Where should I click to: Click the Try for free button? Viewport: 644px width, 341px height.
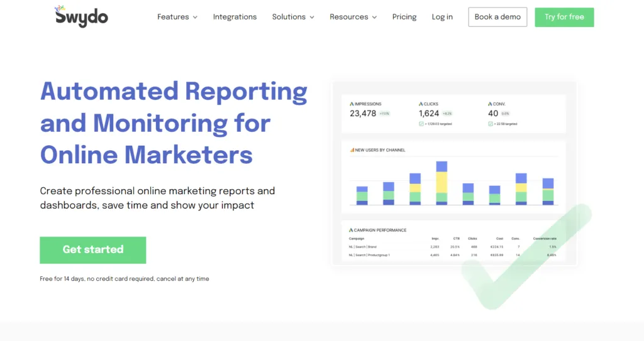(564, 17)
